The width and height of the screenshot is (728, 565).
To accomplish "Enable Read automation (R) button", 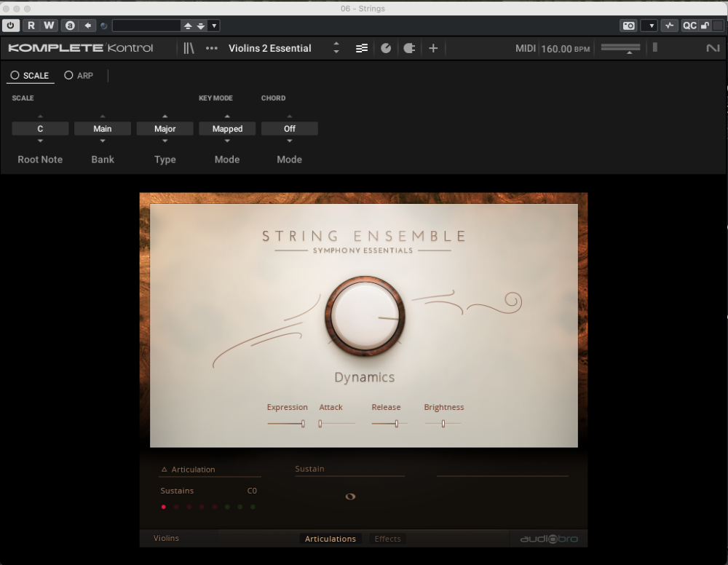I will [31, 25].
